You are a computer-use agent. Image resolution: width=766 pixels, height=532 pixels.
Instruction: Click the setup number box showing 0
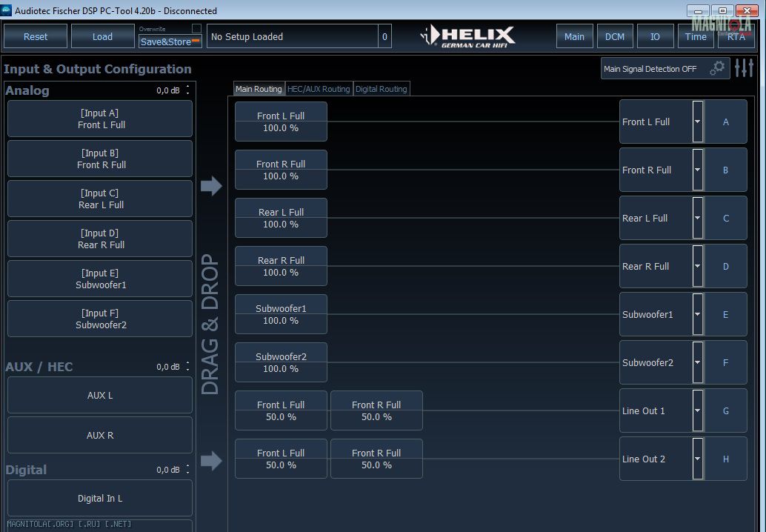point(384,36)
